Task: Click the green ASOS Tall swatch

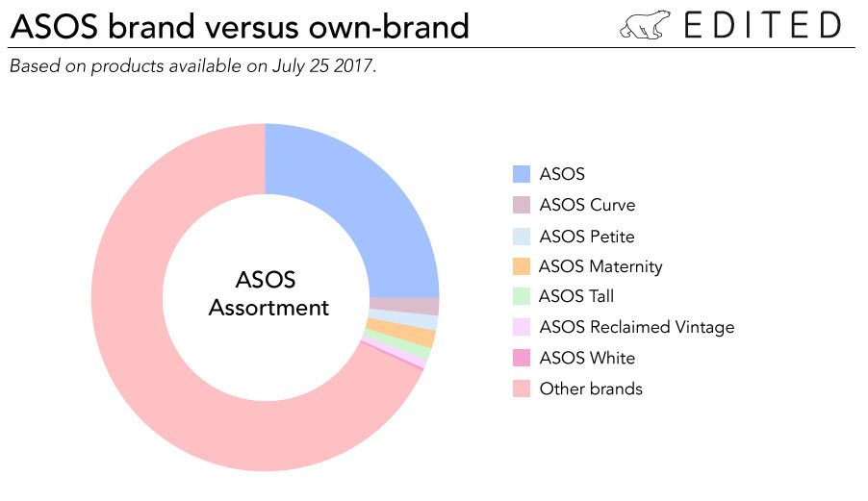Action: (522, 296)
